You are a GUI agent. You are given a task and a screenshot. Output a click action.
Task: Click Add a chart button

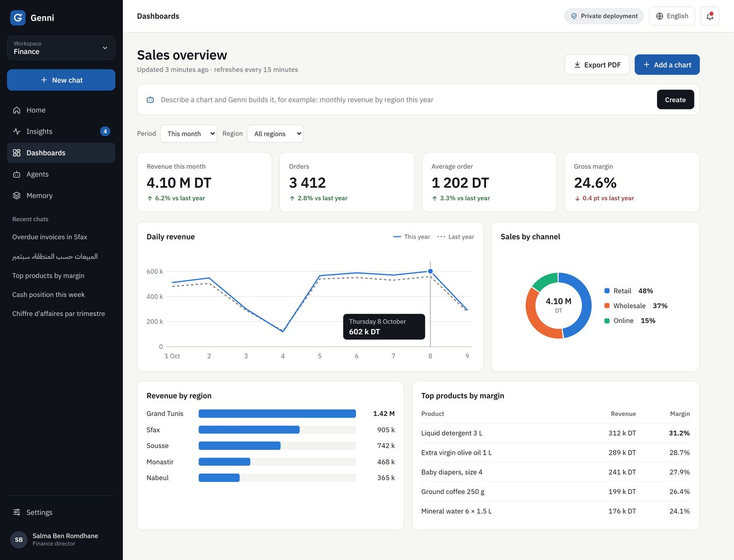(667, 65)
